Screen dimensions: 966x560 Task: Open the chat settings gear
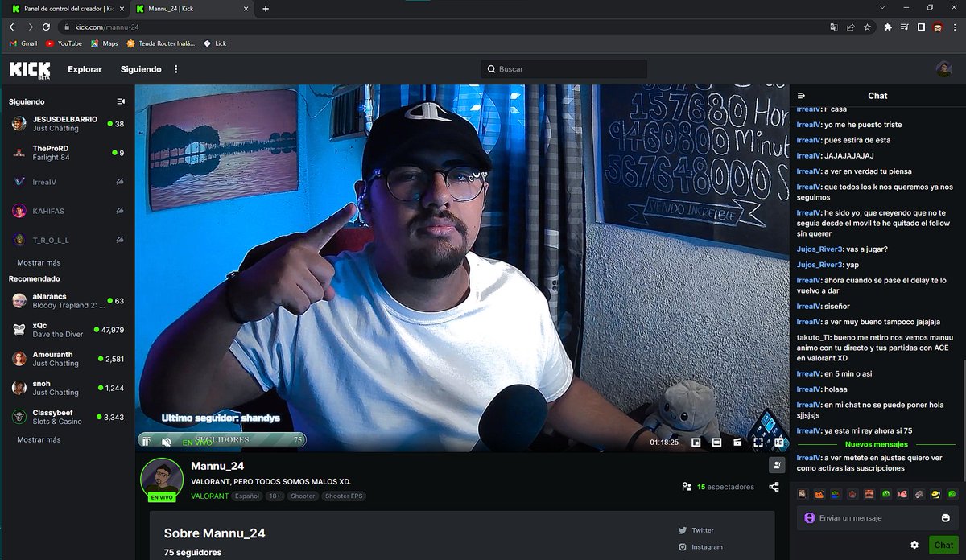914,545
